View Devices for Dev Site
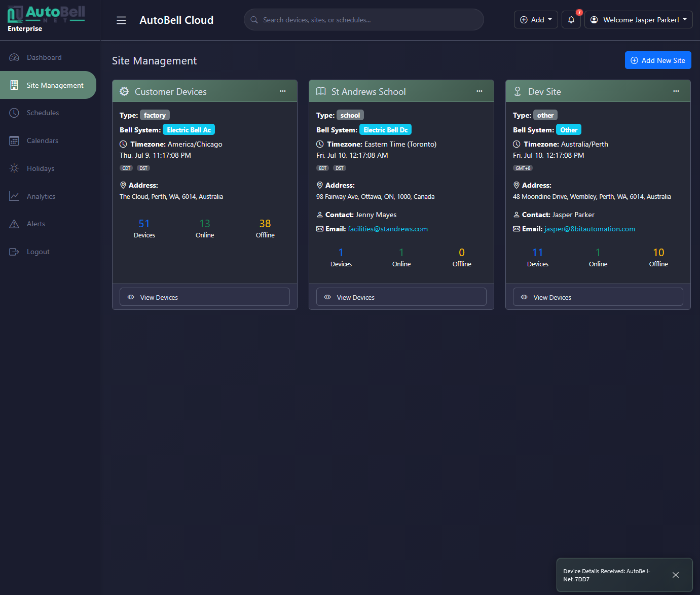The width and height of the screenshot is (700, 595). coord(598,297)
